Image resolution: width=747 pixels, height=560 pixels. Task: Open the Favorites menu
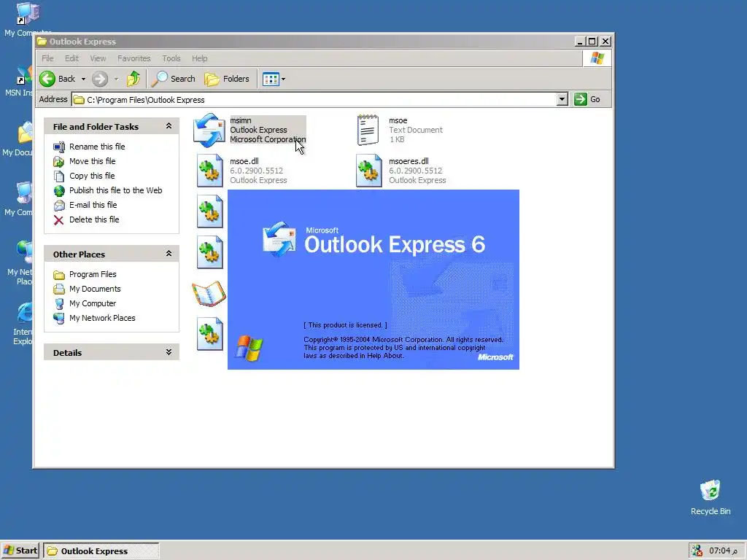coord(134,58)
